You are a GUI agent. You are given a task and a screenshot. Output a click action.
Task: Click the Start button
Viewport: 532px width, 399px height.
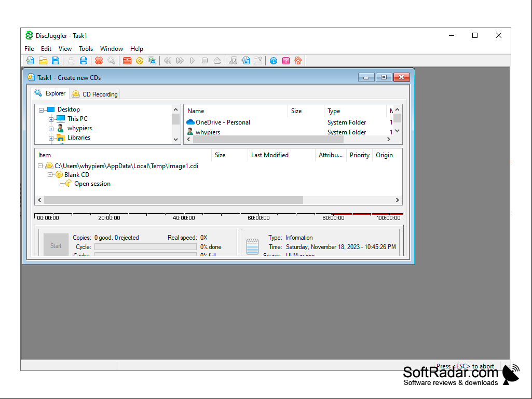(x=56, y=245)
